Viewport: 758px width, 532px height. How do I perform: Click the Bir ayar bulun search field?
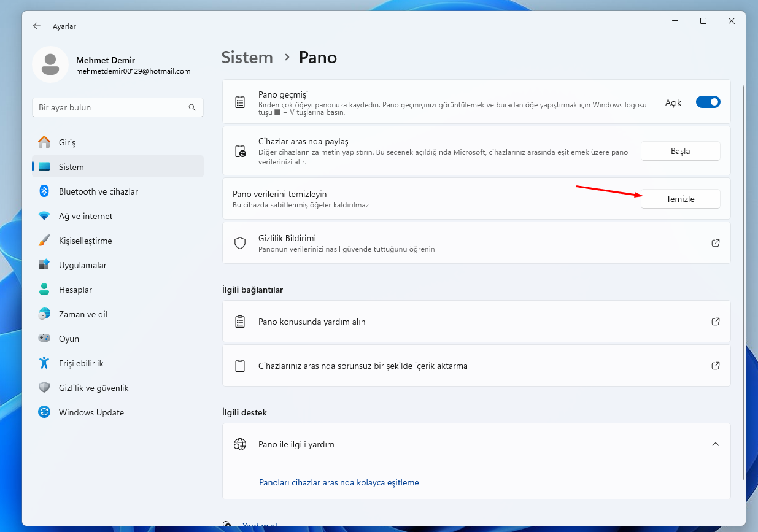tap(118, 107)
